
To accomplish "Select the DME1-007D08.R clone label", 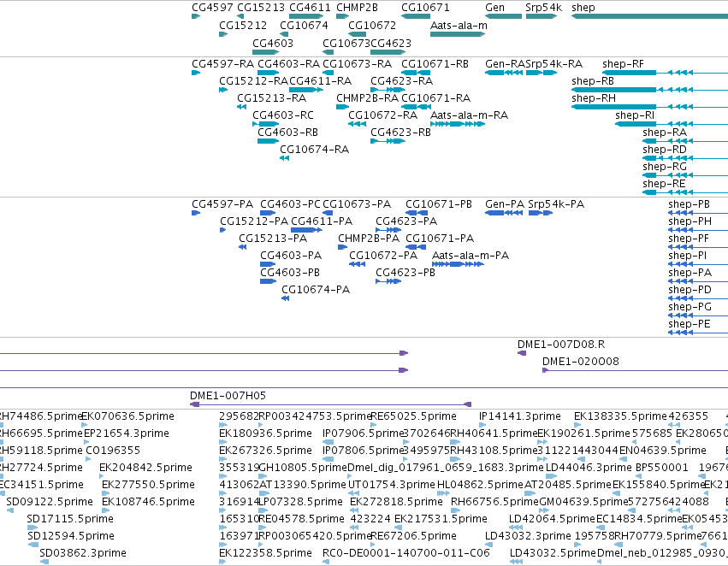I will click(x=561, y=345).
